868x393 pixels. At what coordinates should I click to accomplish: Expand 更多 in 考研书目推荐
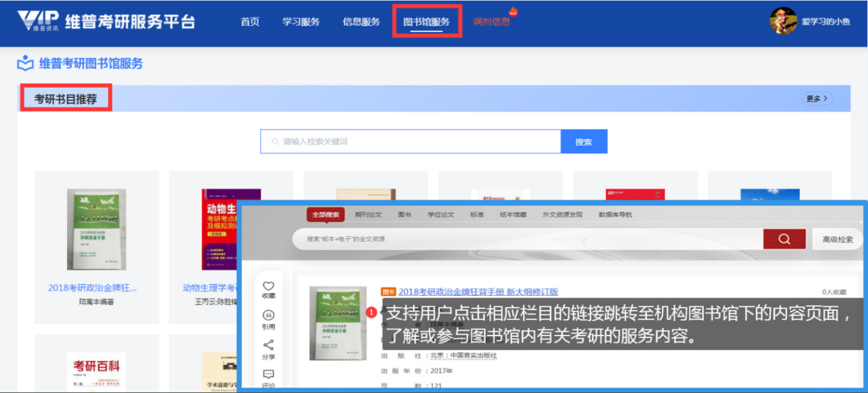817,99
